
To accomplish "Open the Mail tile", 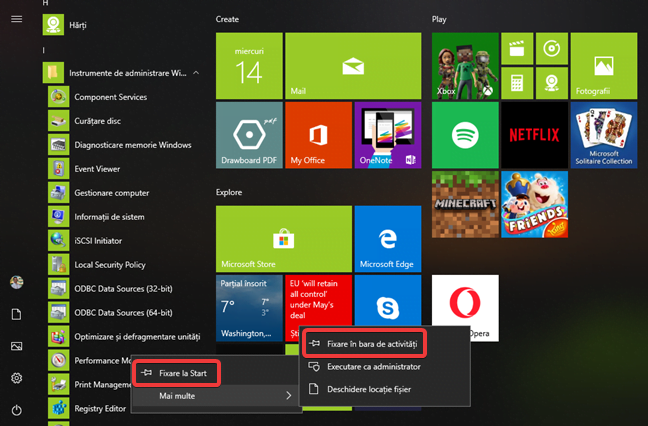I will (353, 66).
